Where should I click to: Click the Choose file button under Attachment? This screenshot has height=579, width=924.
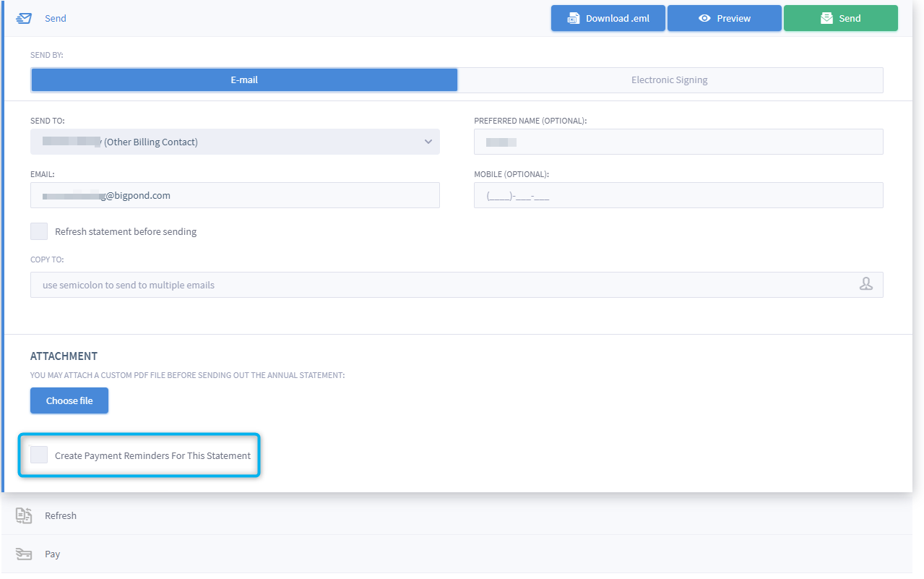tap(69, 400)
